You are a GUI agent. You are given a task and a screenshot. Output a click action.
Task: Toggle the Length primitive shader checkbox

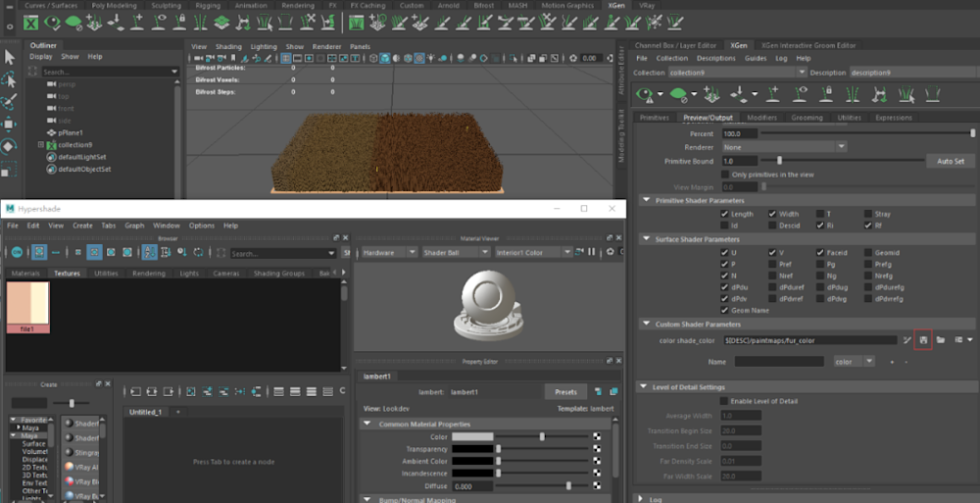724,214
